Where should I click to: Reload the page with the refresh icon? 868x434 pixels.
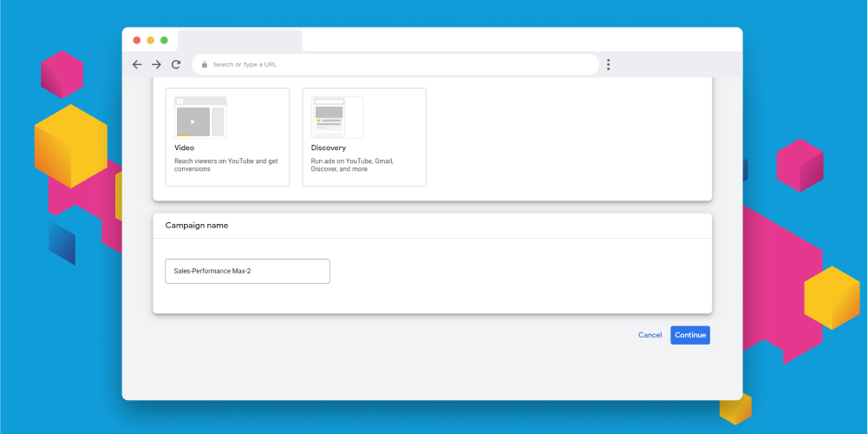coord(176,64)
